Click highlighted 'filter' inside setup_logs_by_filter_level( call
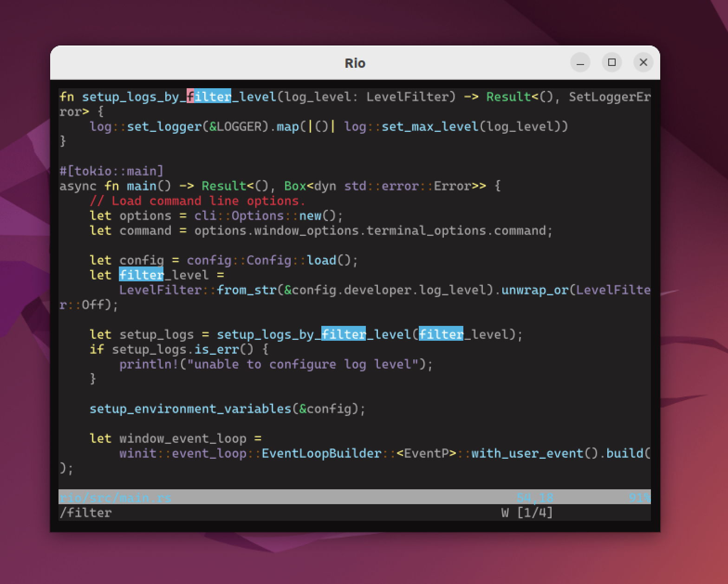Image resolution: width=728 pixels, height=584 pixels. coord(344,334)
